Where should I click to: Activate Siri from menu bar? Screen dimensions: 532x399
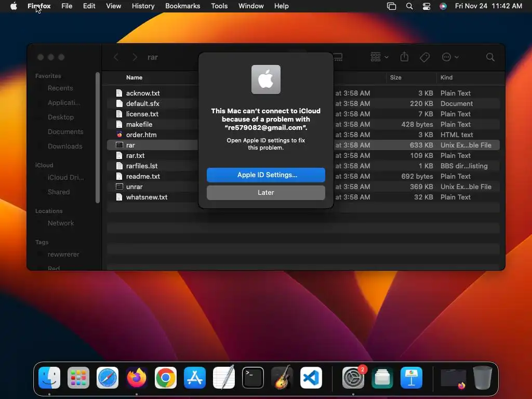443,6
